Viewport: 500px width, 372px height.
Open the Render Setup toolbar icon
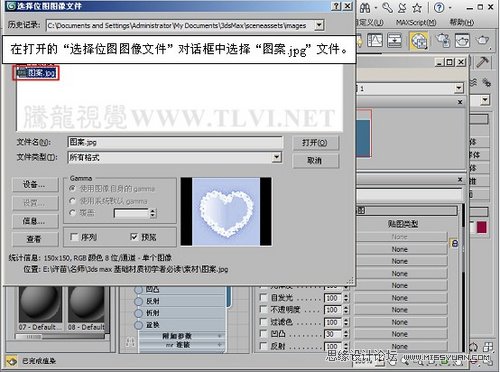443,40
